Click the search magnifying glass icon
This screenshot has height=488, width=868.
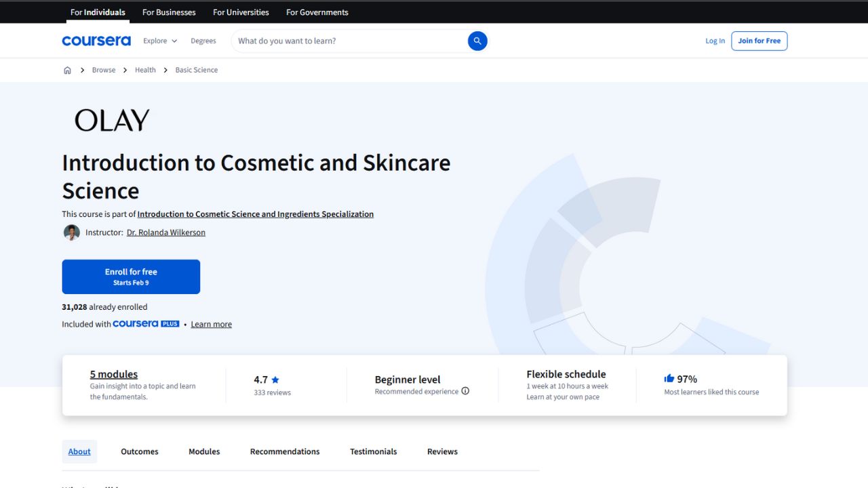coord(477,41)
